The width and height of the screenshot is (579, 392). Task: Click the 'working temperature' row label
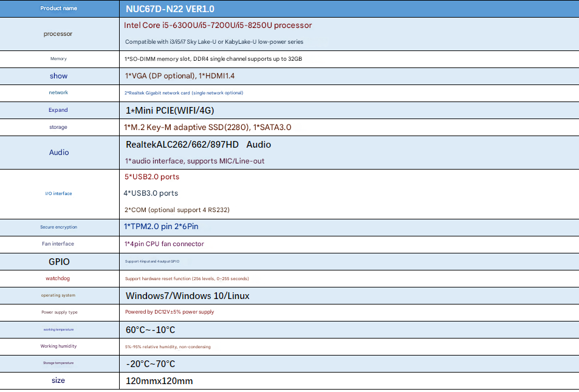click(59, 329)
